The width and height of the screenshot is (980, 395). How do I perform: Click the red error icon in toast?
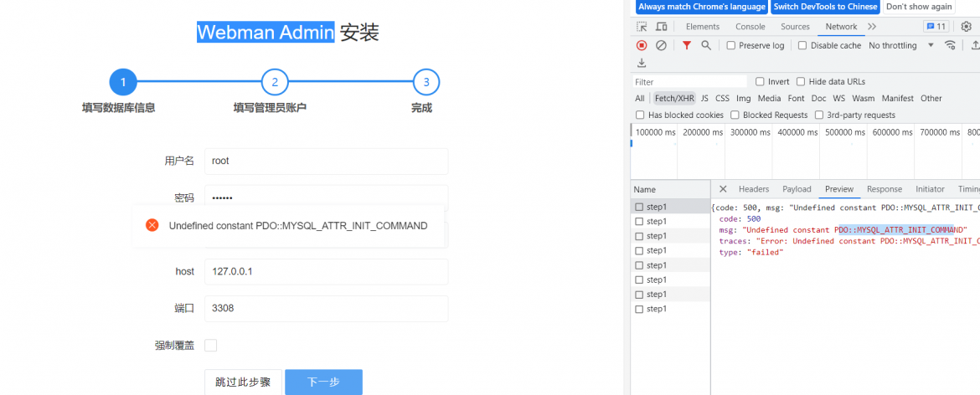[152, 225]
